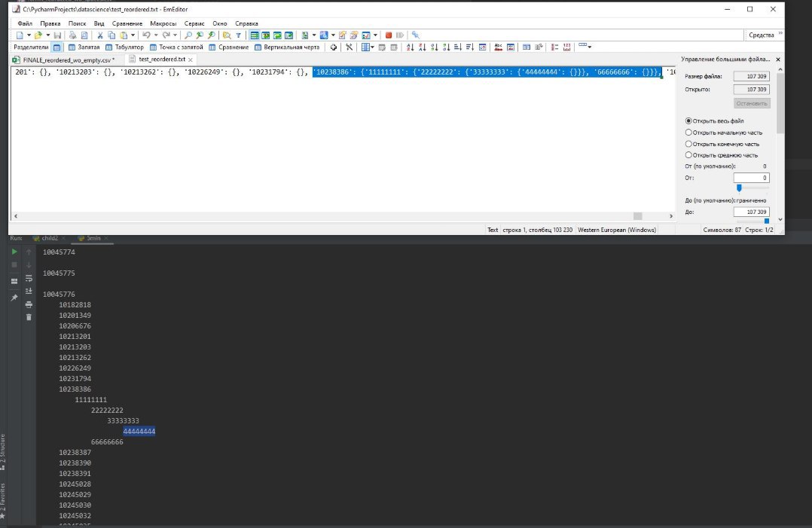812x528 pixels.
Task: Click the 'Остановить' button
Action: pyautogui.click(x=752, y=103)
